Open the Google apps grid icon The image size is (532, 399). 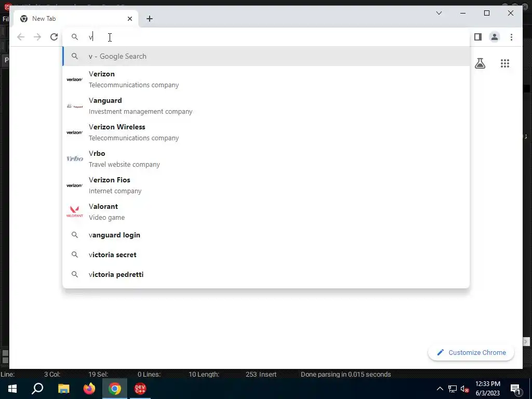point(505,63)
